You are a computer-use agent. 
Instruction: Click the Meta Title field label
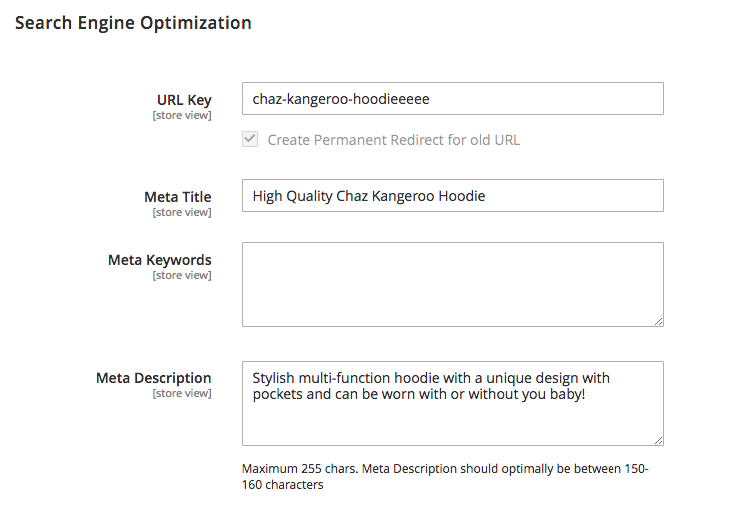tap(178, 197)
